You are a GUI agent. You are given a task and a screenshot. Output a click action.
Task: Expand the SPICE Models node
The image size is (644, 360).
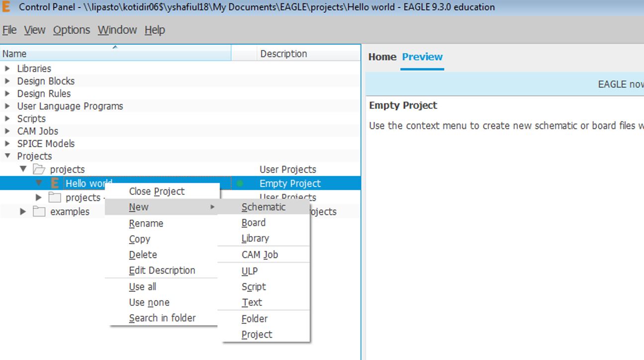(x=7, y=143)
